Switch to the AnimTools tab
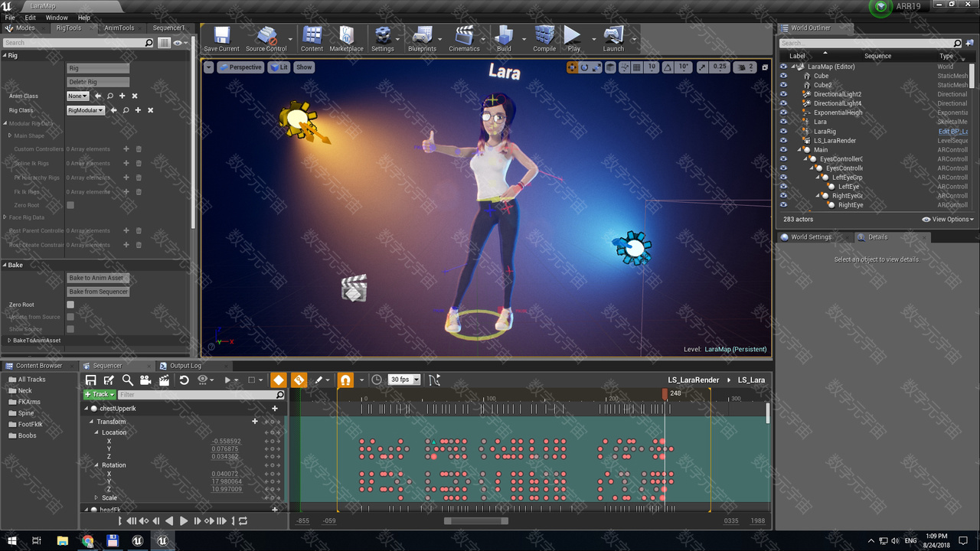Viewport: 980px width, 551px height. point(119,28)
